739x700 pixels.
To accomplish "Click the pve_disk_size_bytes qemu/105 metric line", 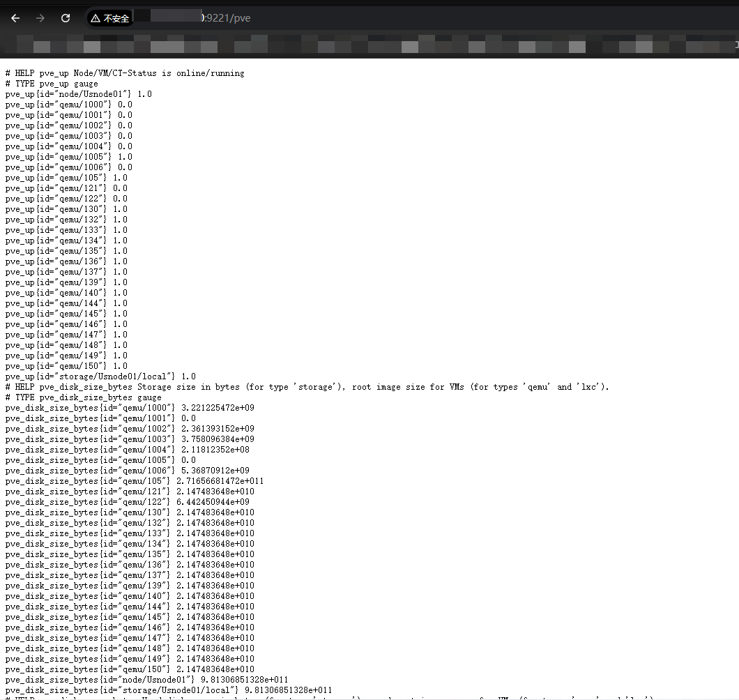I will pyautogui.click(x=134, y=481).
